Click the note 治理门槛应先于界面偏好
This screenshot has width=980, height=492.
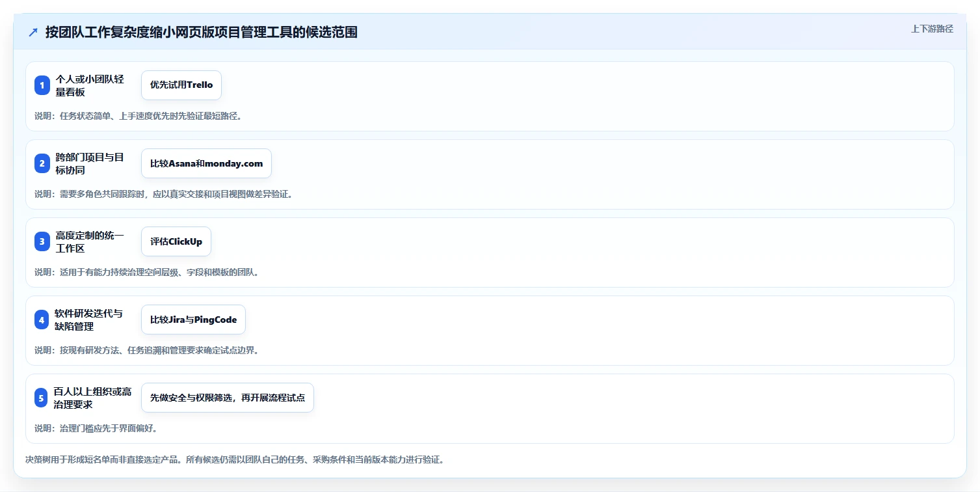click(96, 428)
